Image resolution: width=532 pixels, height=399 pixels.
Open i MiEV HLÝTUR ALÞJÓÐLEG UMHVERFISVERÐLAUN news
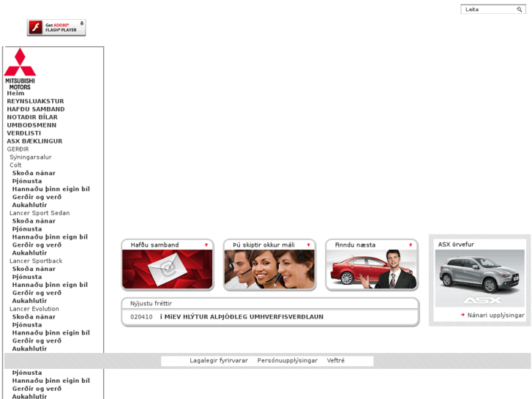(x=241, y=317)
